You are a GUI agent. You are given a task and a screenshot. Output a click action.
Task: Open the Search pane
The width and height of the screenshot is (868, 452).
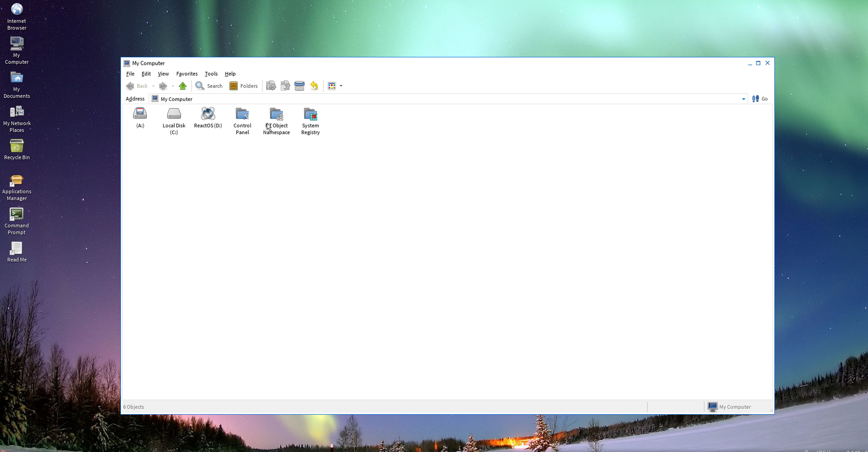(209, 86)
